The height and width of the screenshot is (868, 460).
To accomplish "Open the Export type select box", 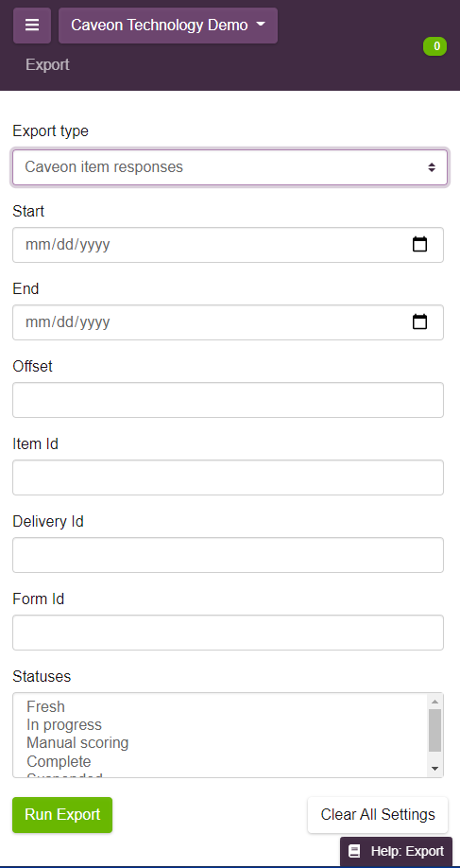I will pos(230,167).
